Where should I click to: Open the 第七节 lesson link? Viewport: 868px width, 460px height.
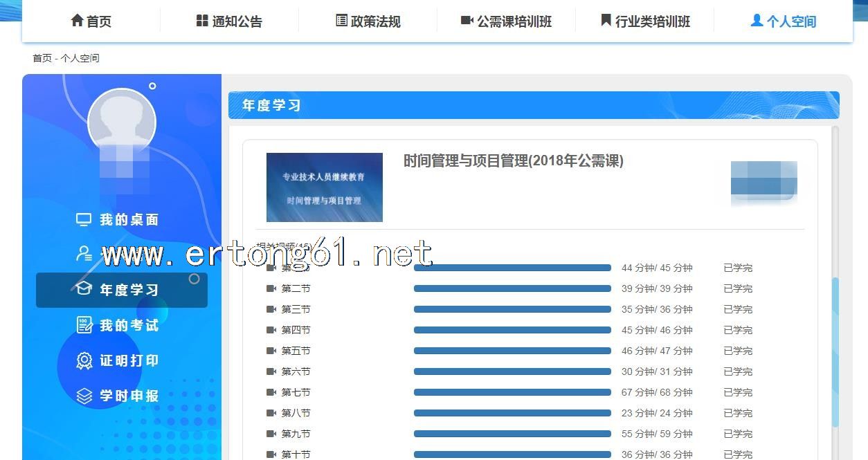pos(296,392)
